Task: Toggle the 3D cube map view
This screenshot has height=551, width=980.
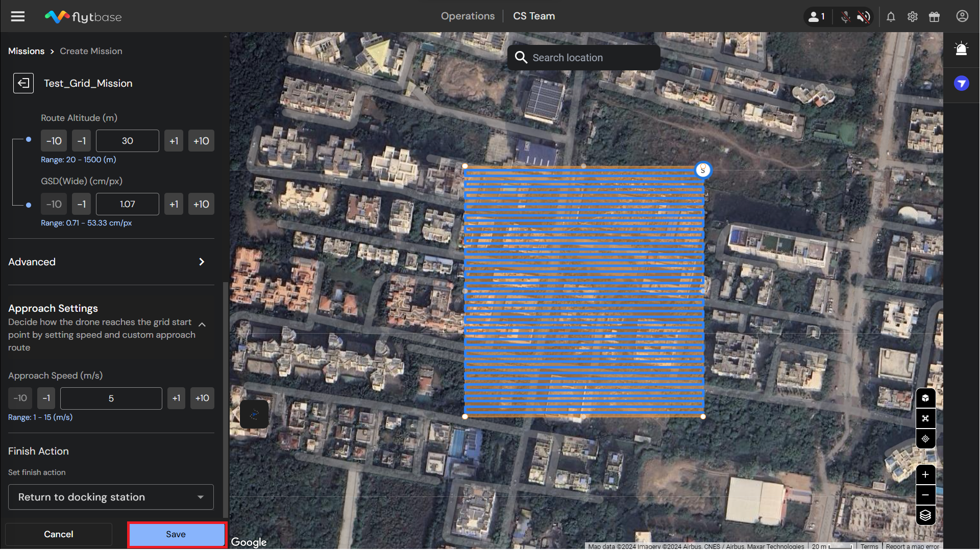Action: coord(925,398)
